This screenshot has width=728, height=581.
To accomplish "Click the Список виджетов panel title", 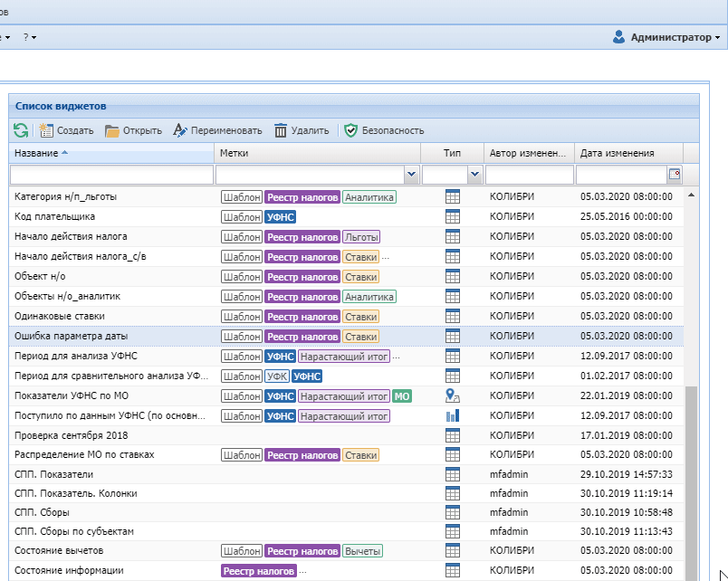I will coord(61,106).
